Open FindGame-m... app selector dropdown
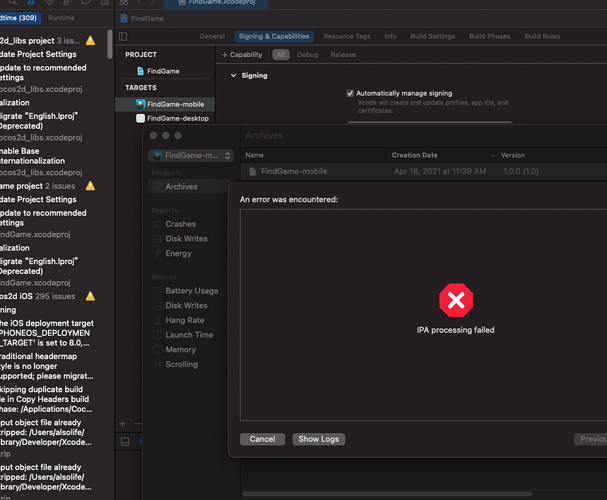This screenshot has height=500, width=607. [191, 156]
